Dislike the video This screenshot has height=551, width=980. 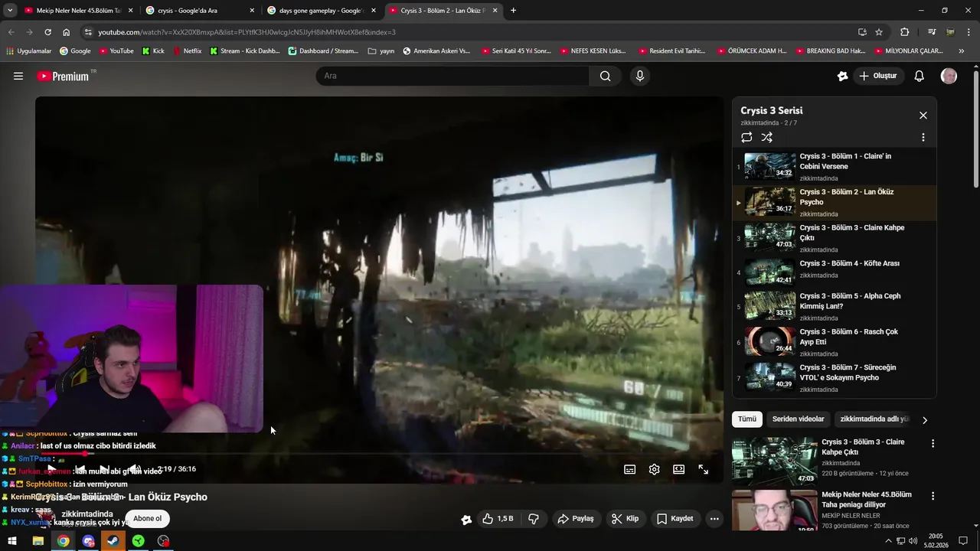coord(534,519)
